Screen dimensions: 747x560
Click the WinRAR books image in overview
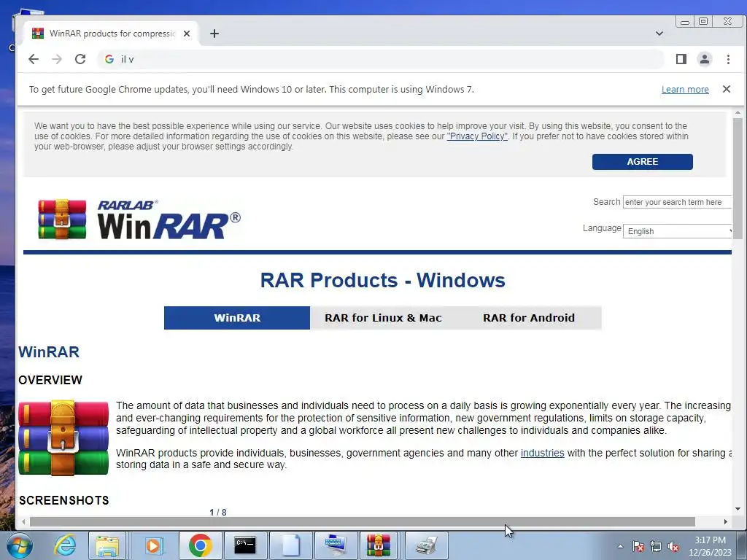(63, 438)
